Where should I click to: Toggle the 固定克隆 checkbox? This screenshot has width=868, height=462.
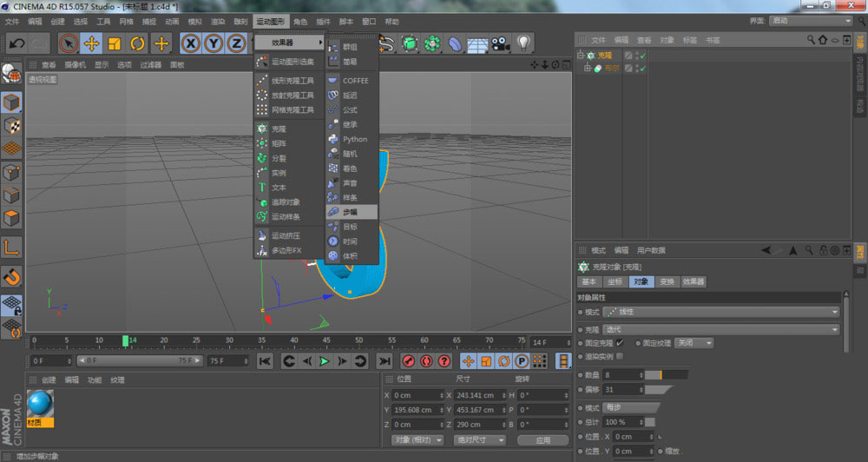620,343
